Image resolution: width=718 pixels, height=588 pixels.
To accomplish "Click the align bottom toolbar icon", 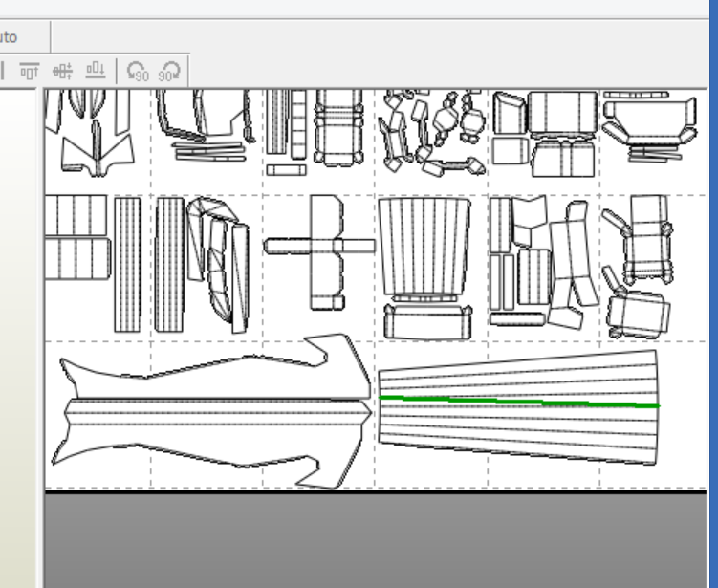I will tap(96, 72).
